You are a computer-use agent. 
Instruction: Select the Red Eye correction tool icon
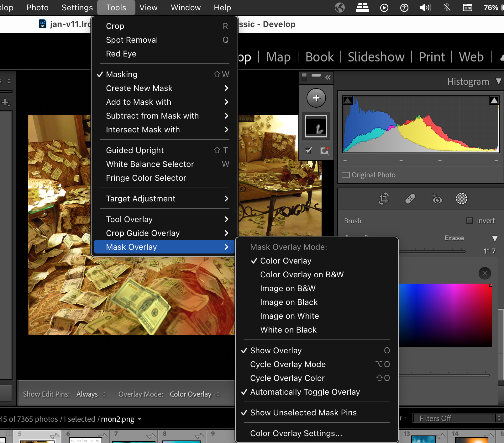[437, 199]
